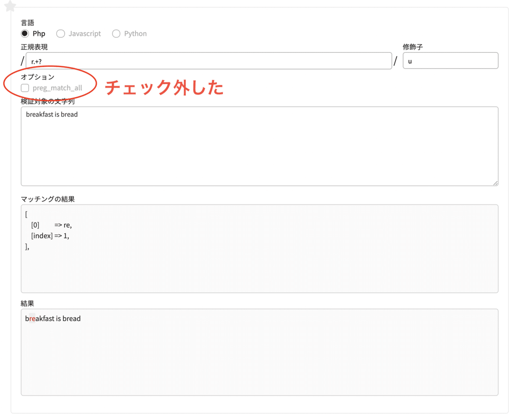Click the highlighted result text breakfast is bread
The width and height of the screenshot is (514, 420).
click(x=53, y=318)
